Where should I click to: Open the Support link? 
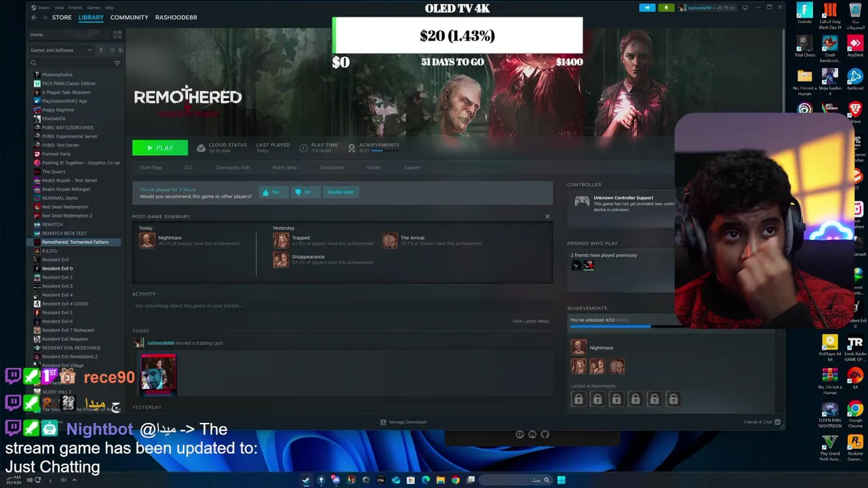click(412, 167)
